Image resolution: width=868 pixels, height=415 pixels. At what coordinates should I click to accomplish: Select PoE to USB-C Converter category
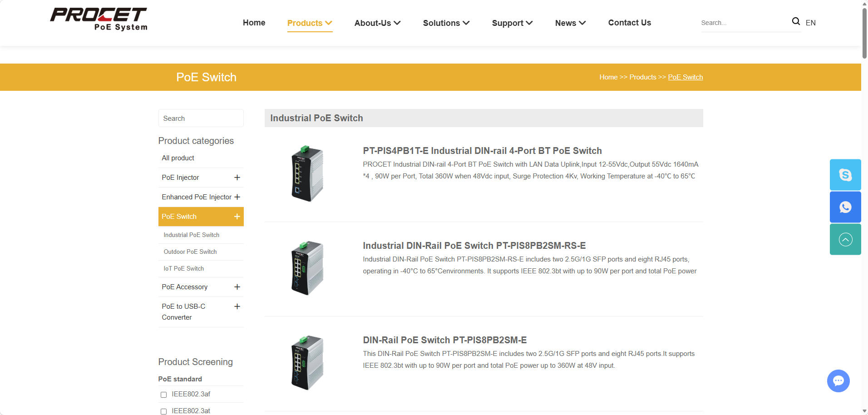pyautogui.click(x=184, y=312)
